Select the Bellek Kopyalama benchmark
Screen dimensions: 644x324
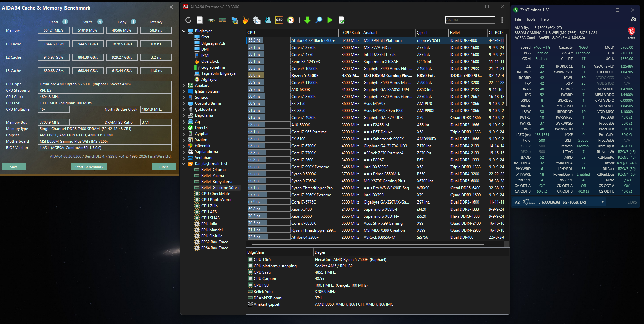(x=217, y=182)
